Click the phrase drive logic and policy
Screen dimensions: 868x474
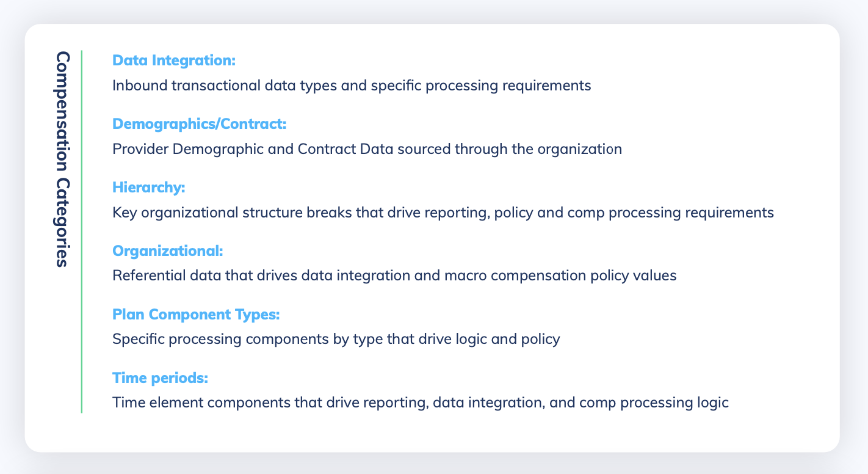click(x=489, y=339)
